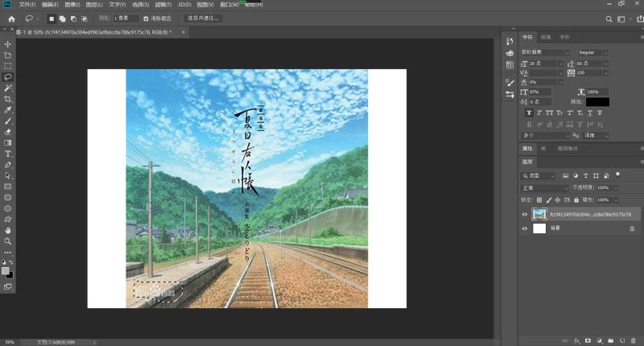Image resolution: width=644 pixels, height=346 pixels.
Task: Toggle the anti-alias checkbox in options bar
Action: click(x=146, y=19)
